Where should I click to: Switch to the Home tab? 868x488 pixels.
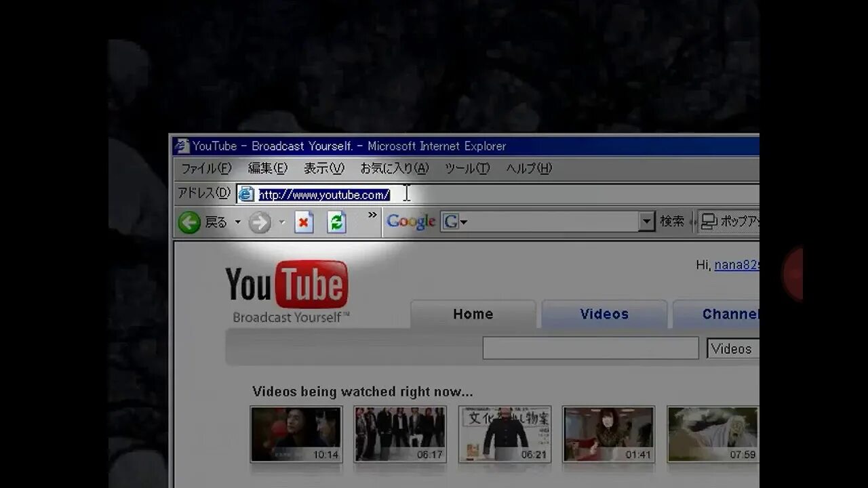473,314
